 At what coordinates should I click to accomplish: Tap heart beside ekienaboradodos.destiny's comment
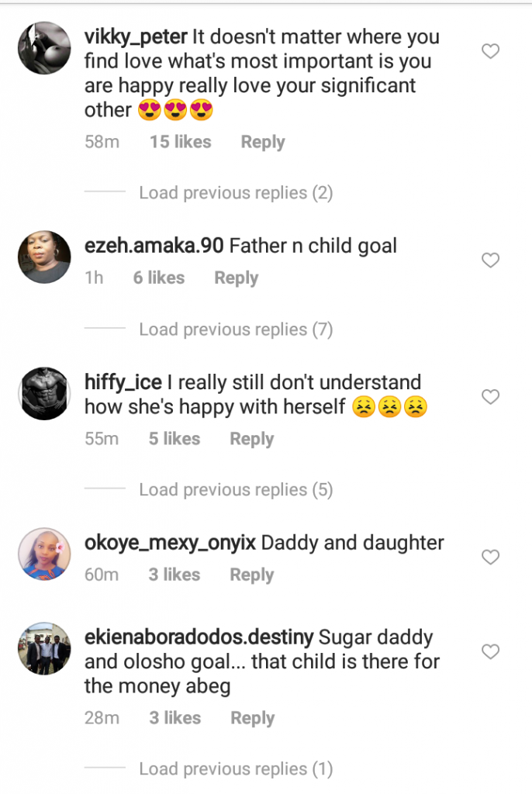click(x=490, y=653)
